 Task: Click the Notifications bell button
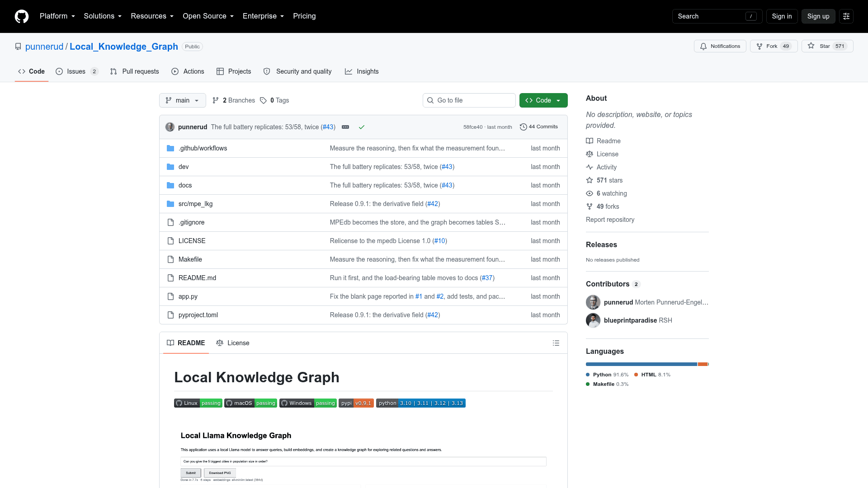[x=720, y=46]
